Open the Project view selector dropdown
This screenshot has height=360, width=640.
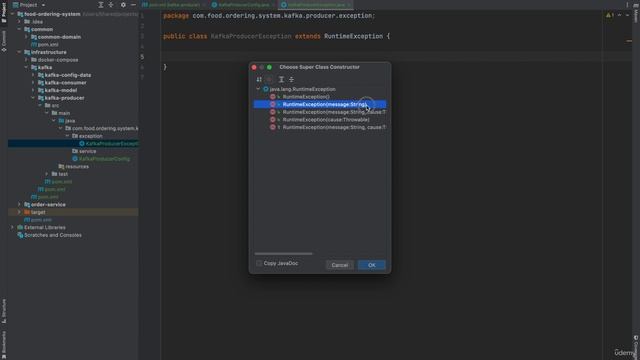pyautogui.click(x=29, y=5)
